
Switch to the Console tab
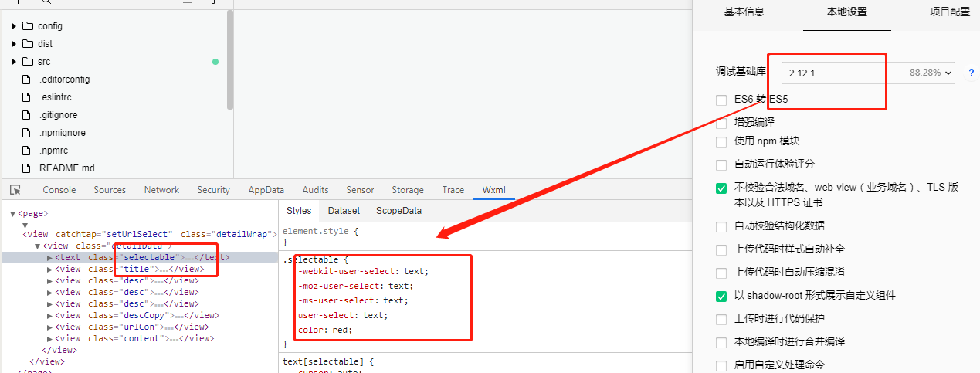tap(59, 190)
